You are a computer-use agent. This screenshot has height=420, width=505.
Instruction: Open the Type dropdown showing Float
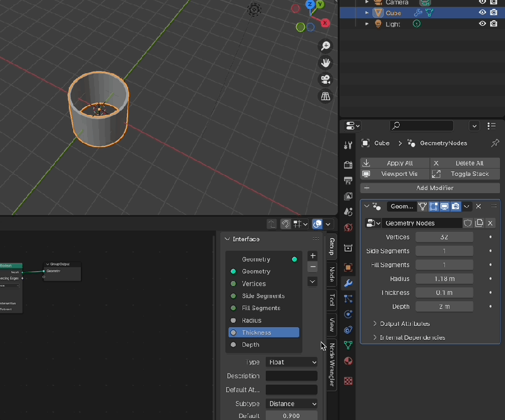[292, 362]
